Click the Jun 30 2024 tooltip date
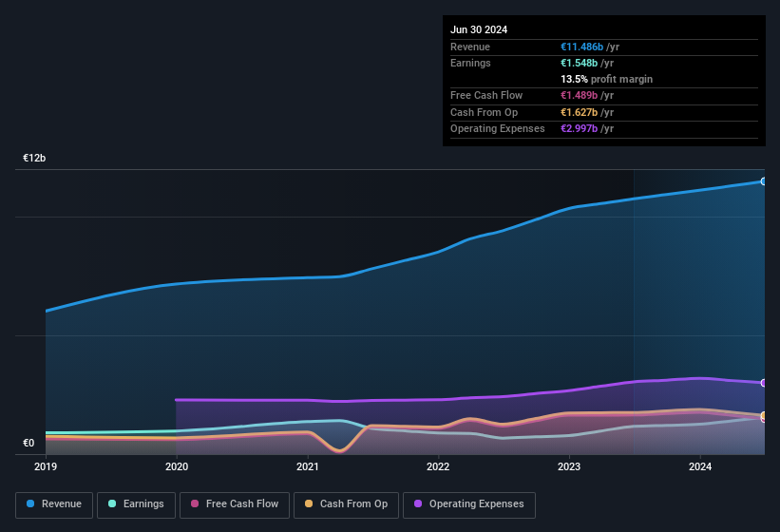780x532 pixels. click(x=479, y=29)
